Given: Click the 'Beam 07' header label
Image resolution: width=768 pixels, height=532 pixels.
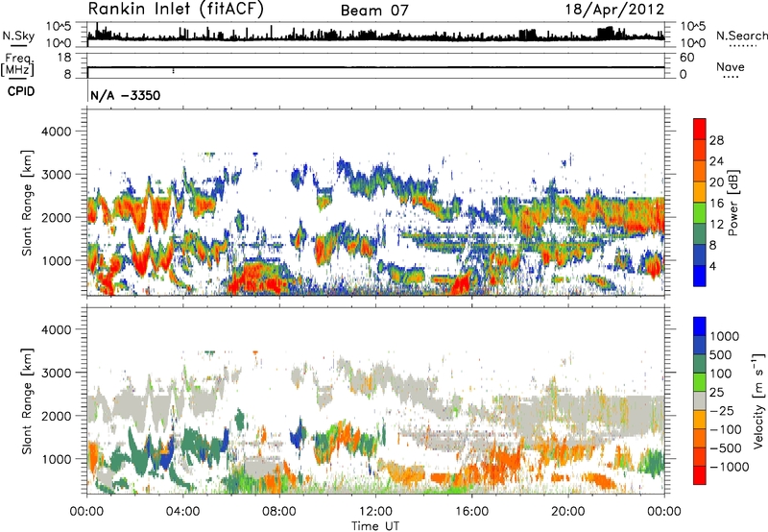Looking at the screenshot, I should click(374, 11).
